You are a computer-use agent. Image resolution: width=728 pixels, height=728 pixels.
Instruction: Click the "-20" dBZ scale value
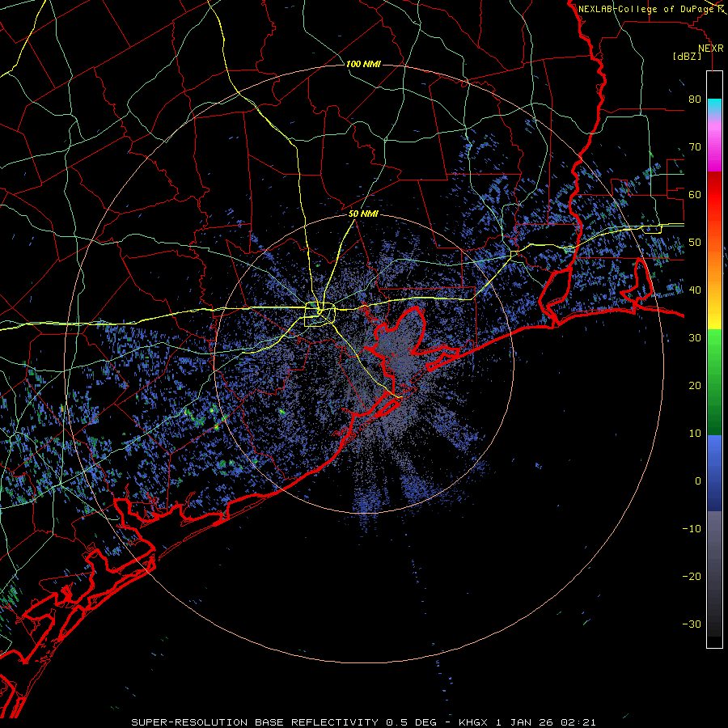click(692, 576)
